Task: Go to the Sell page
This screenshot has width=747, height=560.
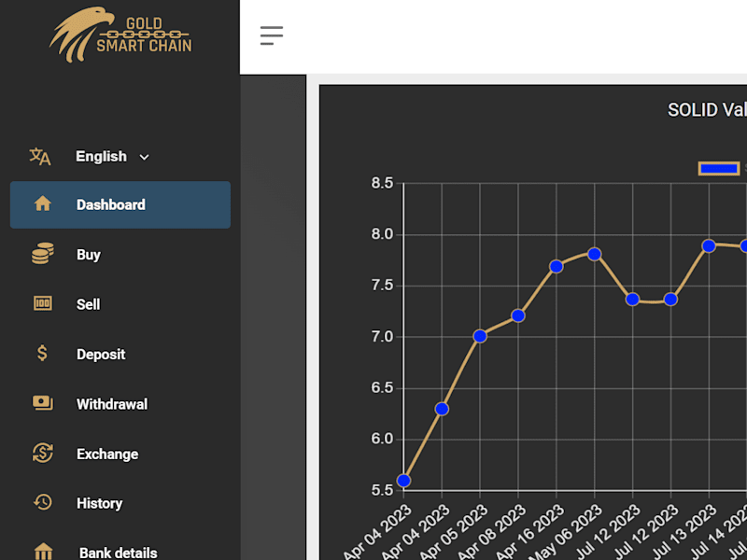Action: 88,304
